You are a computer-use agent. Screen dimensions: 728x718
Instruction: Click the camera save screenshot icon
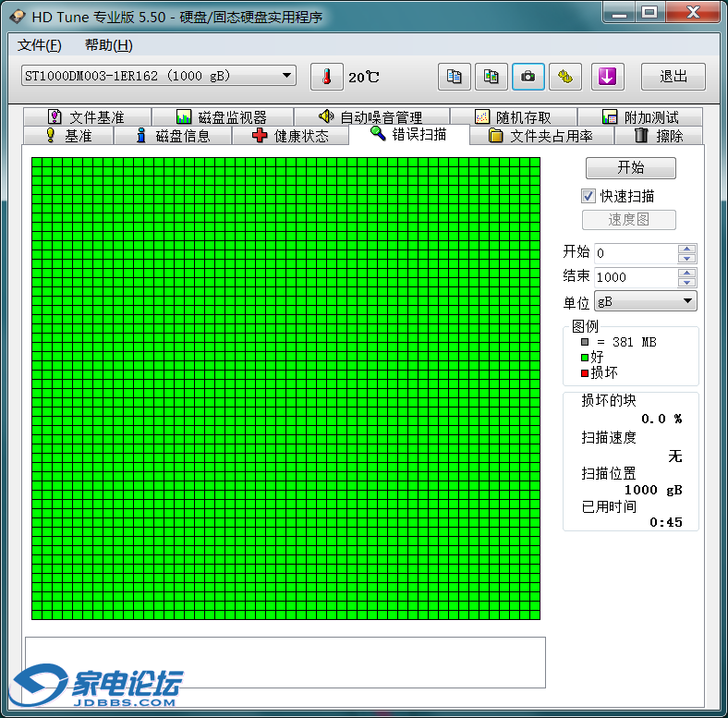click(528, 77)
